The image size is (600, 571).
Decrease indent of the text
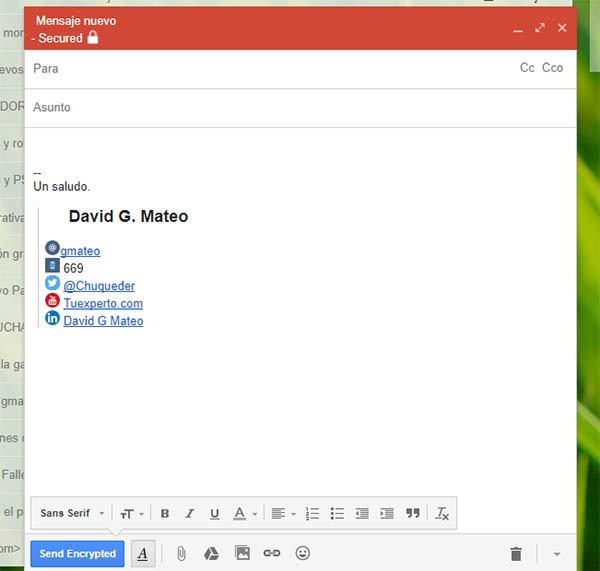point(362,514)
